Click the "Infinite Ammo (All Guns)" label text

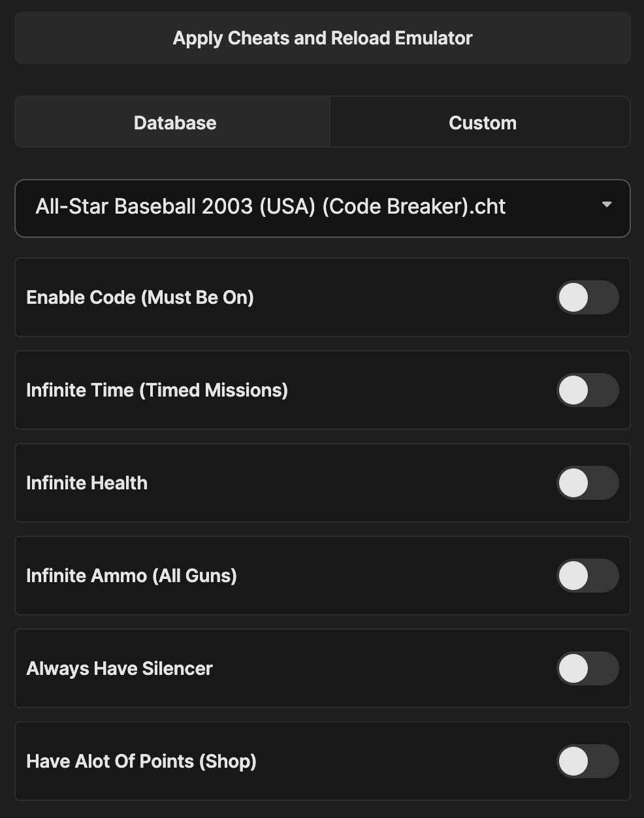point(131,576)
